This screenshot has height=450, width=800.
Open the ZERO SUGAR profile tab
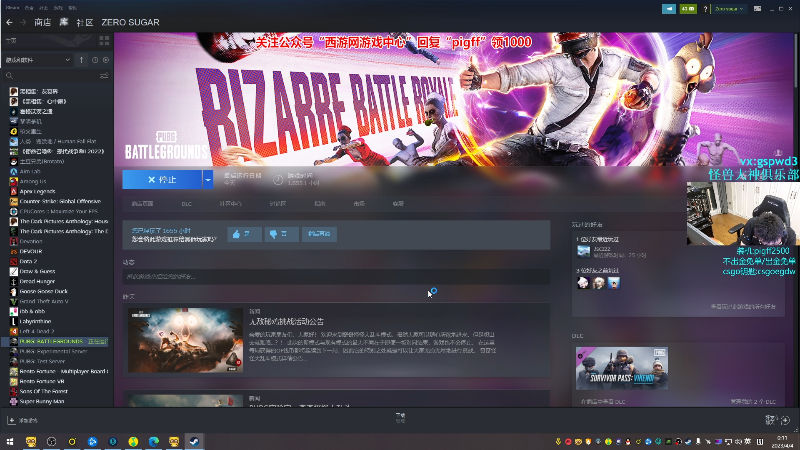pyautogui.click(x=130, y=22)
